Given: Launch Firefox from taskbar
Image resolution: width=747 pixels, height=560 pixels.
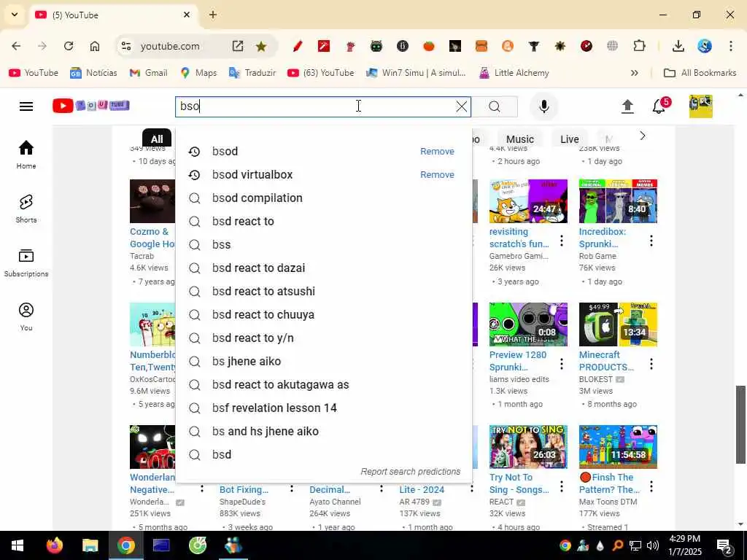Looking at the screenshot, I should click(54, 545).
